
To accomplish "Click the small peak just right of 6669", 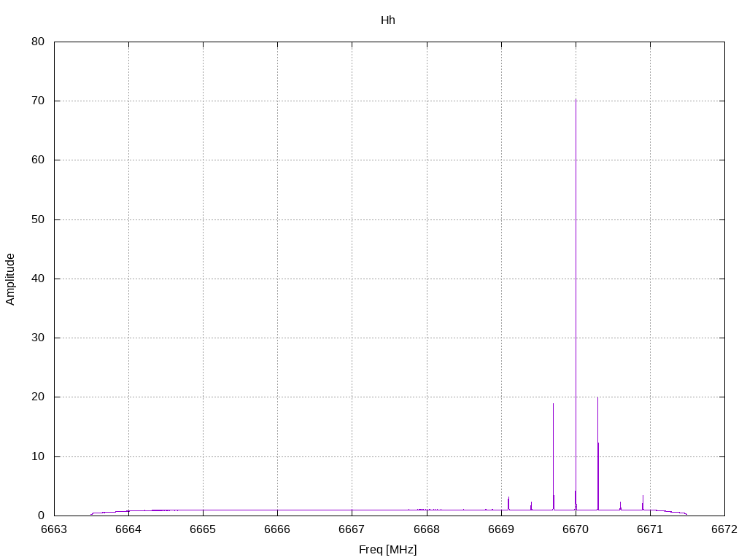I will pos(508,503).
